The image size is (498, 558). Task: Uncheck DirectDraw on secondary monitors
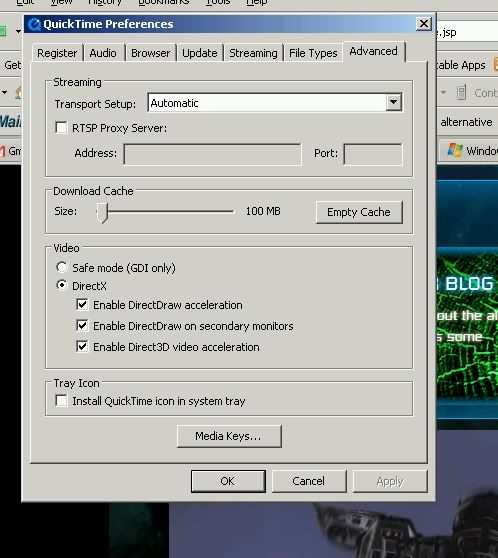(82, 326)
